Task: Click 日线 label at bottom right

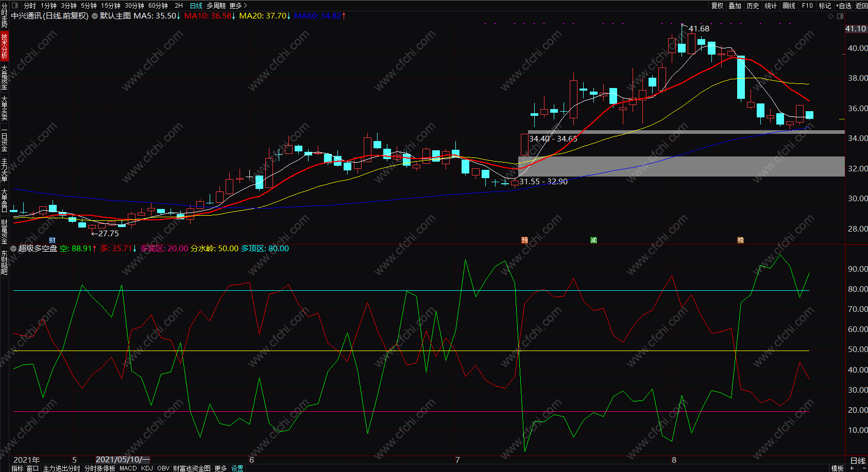Action: click(x=858, y=461)
